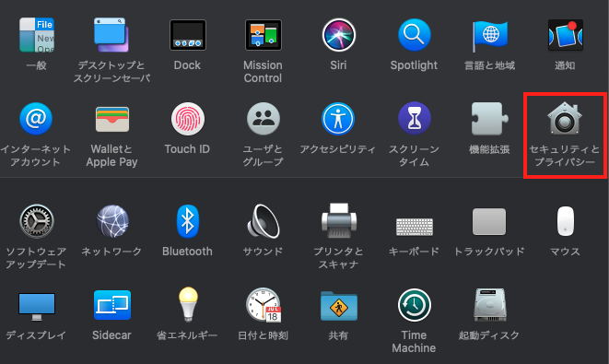Open デスクトップとスクリーンセーバ preferences
The height and width of the screenshot is (364, 609).
(111, 35)
